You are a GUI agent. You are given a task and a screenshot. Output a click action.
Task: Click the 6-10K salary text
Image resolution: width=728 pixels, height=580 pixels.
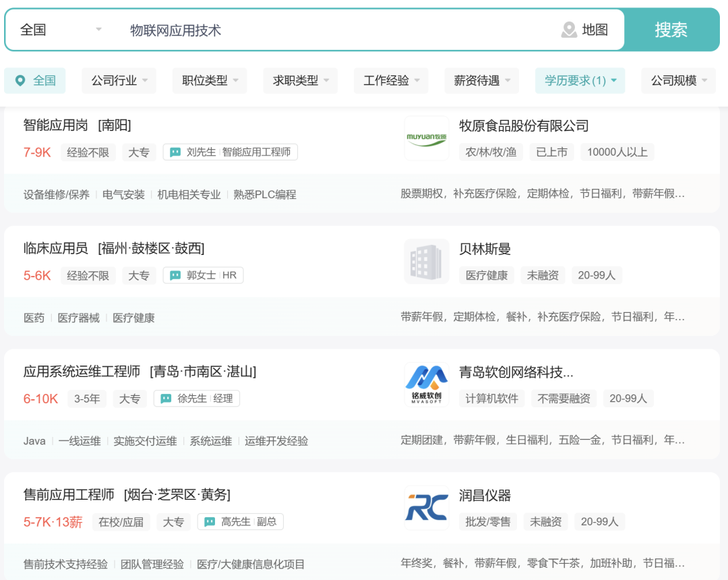(41, 399)
